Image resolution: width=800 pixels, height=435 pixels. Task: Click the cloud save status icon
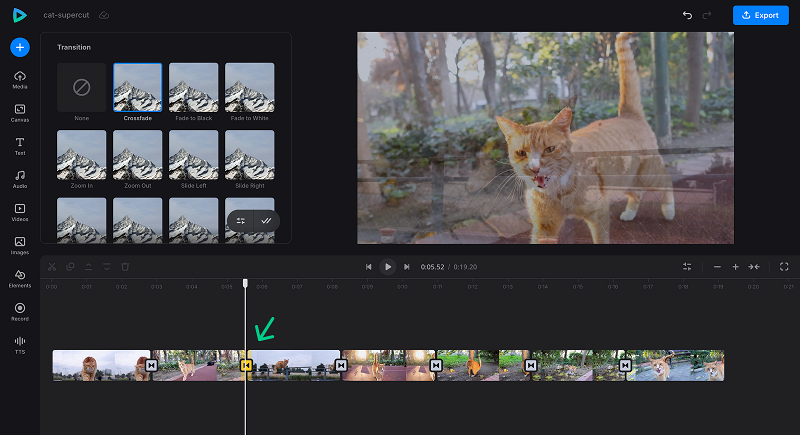[x=104, y=15]
